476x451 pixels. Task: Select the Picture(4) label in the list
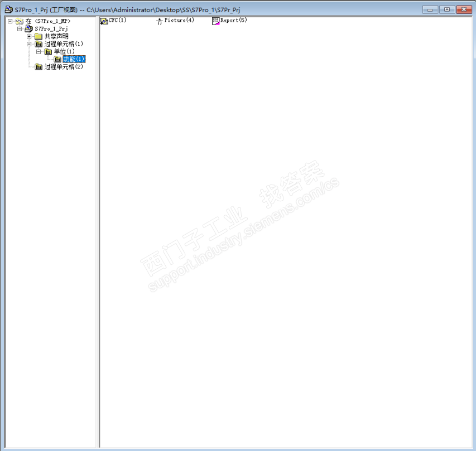pyautogui.click(x=179, y=20)
